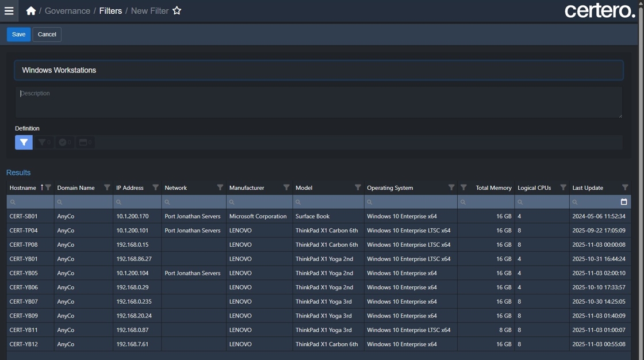Go to the Home page icon
This screenshot has height=360, width=644.
pos(31,11)
